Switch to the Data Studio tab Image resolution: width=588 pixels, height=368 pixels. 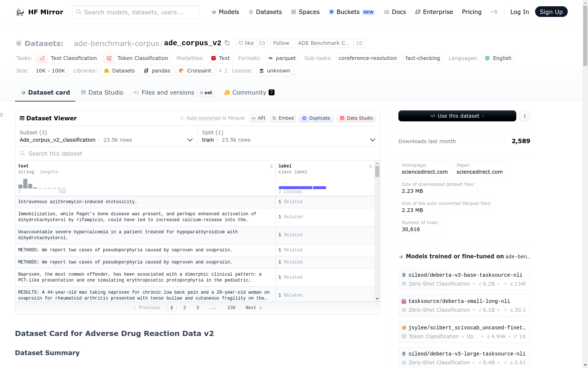pyautogui.click(x=102, y=93)
